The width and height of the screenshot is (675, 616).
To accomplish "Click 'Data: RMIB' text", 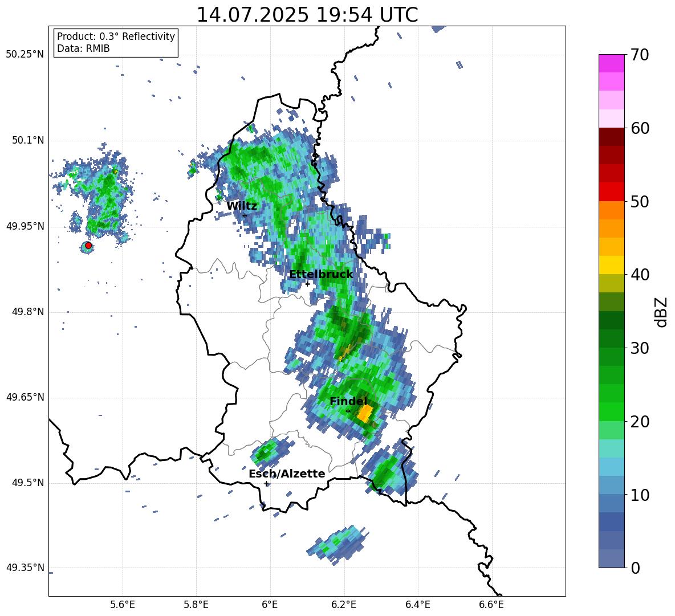I will [83, 48].
